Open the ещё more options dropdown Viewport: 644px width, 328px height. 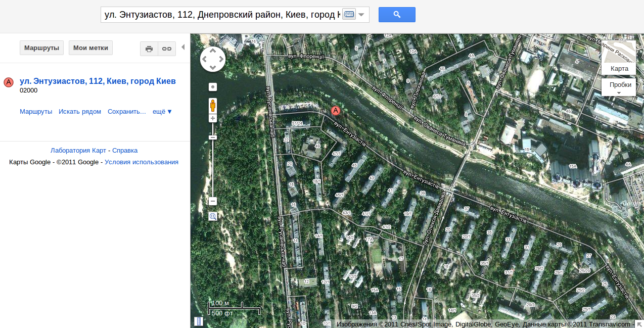point(162,111)
